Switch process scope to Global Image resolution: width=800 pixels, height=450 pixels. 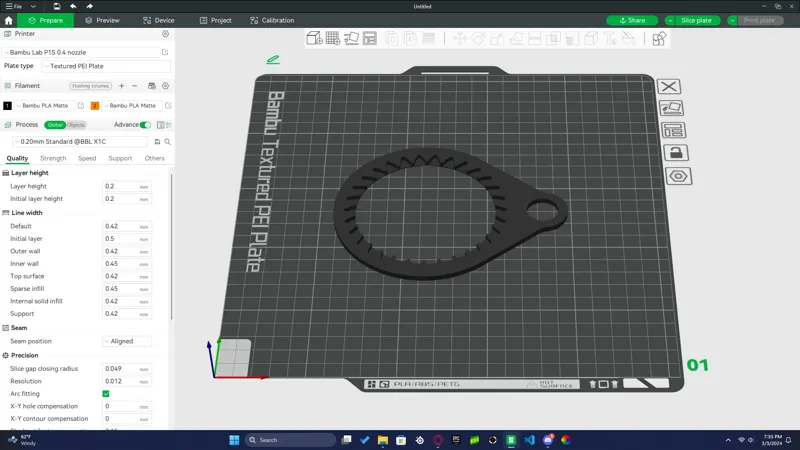pos(55,125)
